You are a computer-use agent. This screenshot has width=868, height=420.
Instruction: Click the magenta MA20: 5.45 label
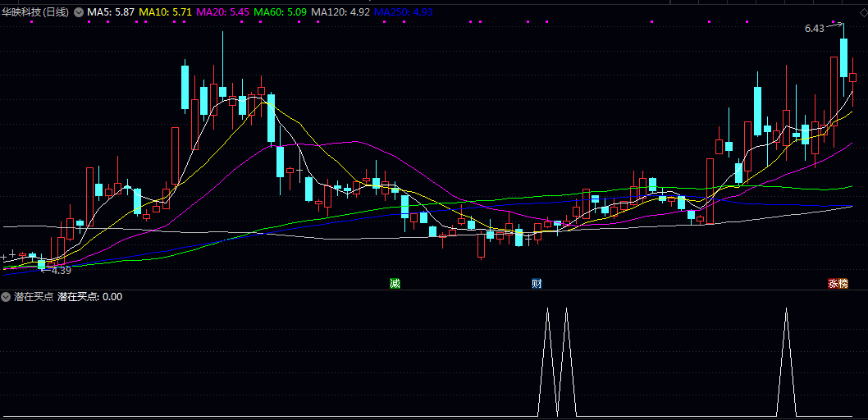pos(224,11)
